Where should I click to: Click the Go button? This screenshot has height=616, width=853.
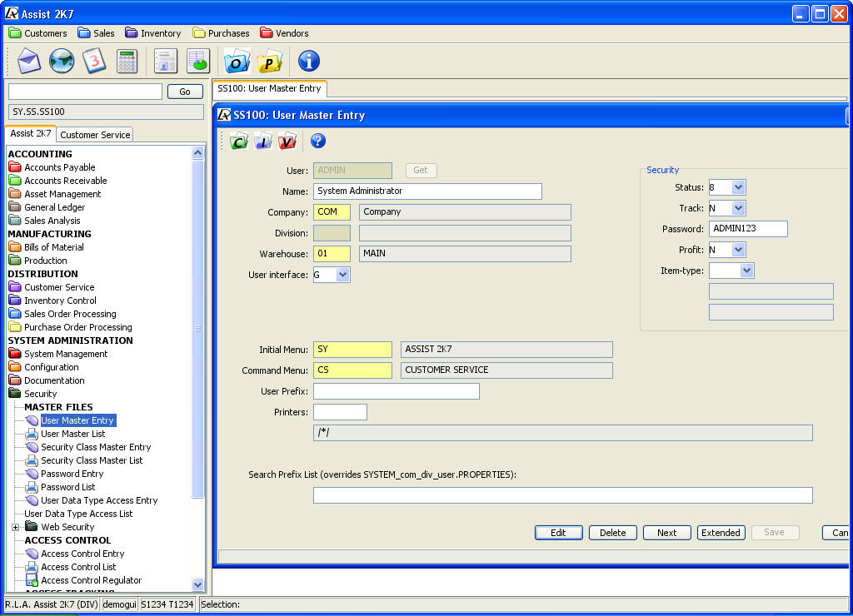[185, 92]
